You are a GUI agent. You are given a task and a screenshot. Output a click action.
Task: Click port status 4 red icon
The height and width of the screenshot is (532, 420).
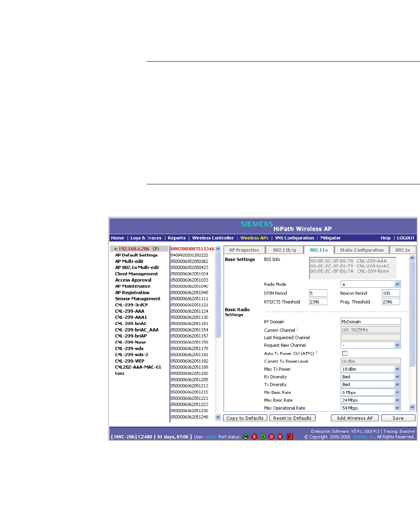pos(280,436)
